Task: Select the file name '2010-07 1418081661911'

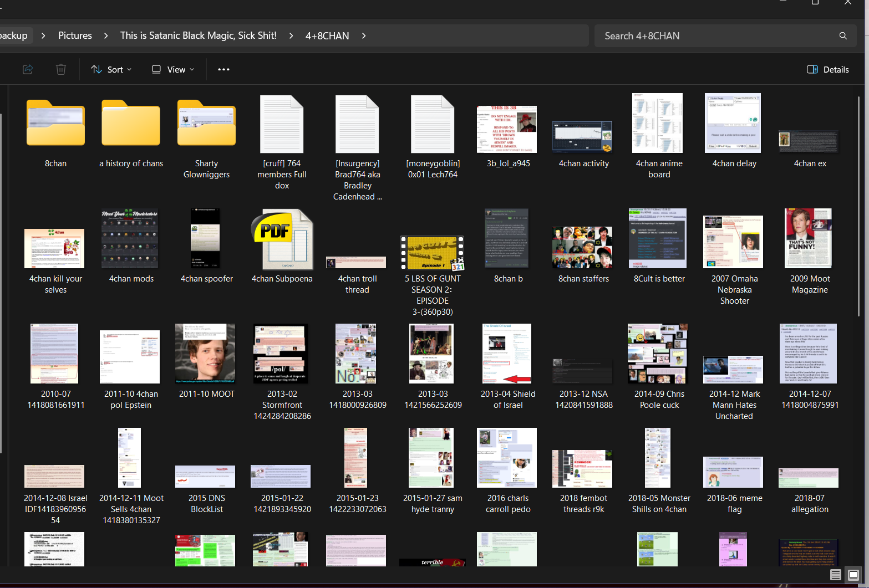Action: (x=55, y=400)
